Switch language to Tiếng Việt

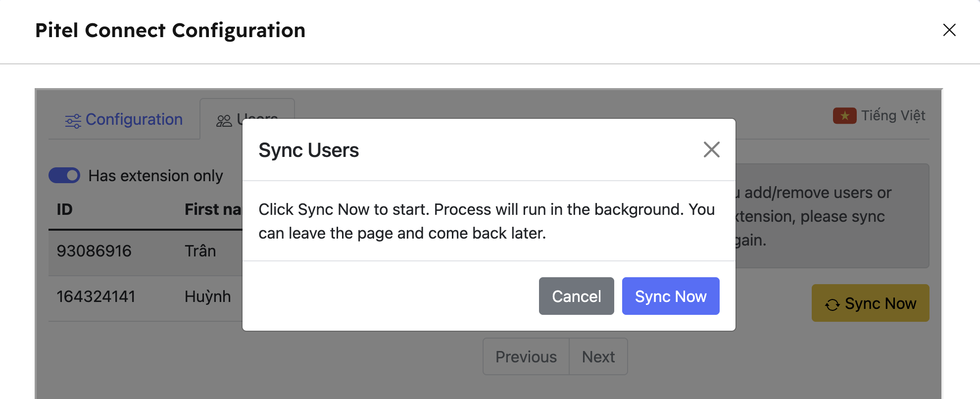tap(879, 115)
